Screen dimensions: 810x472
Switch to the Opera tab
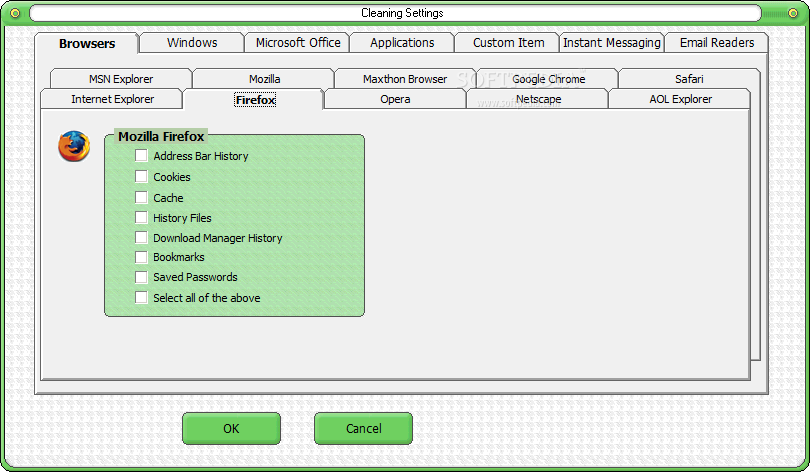point(395,99)
